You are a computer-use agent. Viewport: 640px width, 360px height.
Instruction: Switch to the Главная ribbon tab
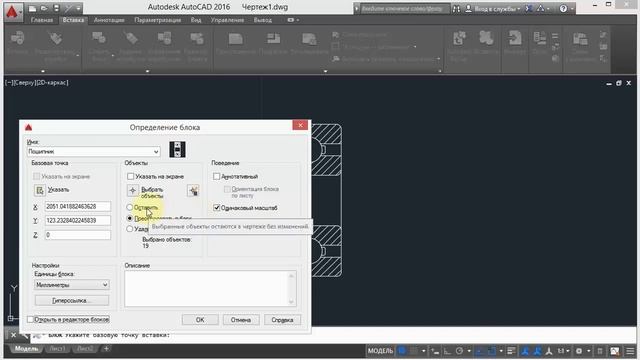coord(42,20)
